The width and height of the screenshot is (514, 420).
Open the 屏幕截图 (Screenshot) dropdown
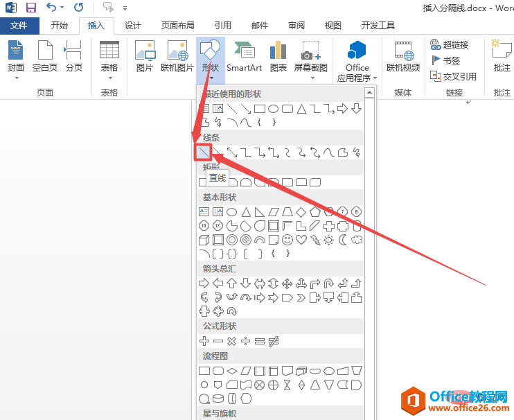coord(311,60)
